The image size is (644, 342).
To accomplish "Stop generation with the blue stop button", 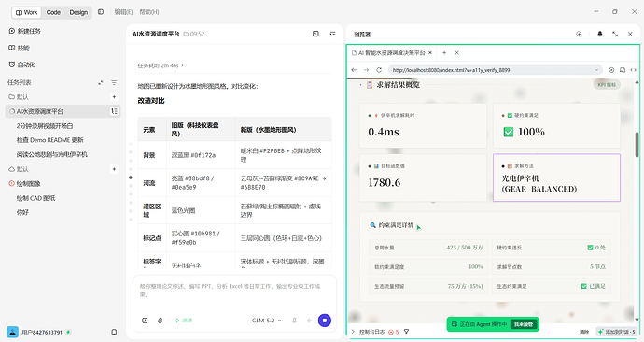I will coord(325,321).
